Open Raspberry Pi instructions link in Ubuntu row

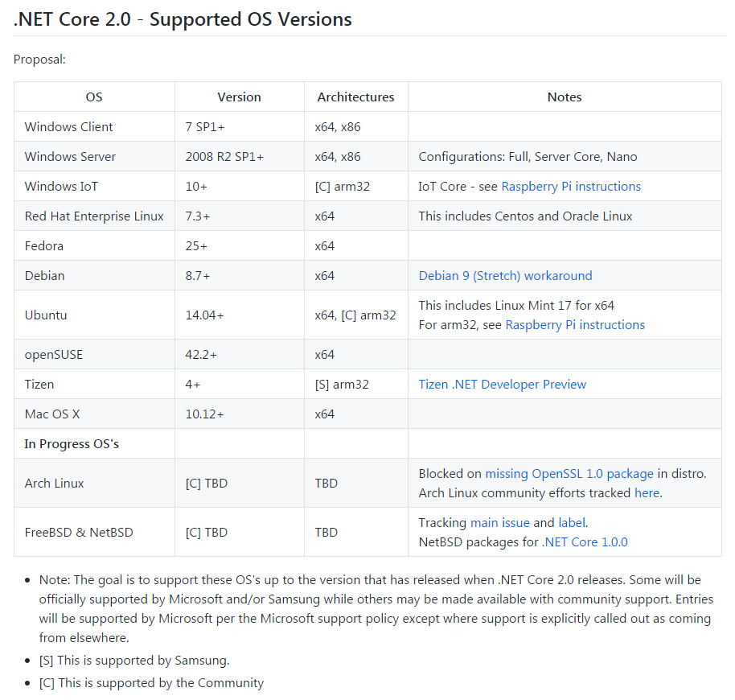click(575, 325)
